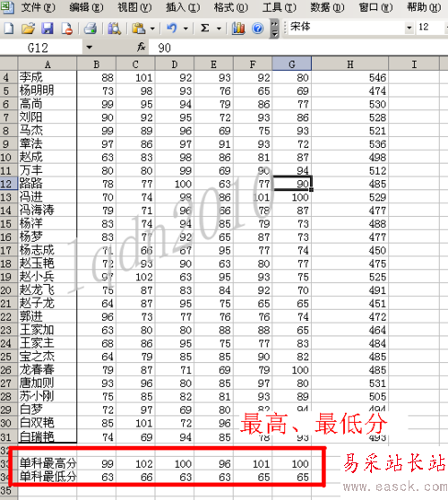Click cell with name 李成
The width and height of the screenshot is (448, 500).
[x=47, y=77]
